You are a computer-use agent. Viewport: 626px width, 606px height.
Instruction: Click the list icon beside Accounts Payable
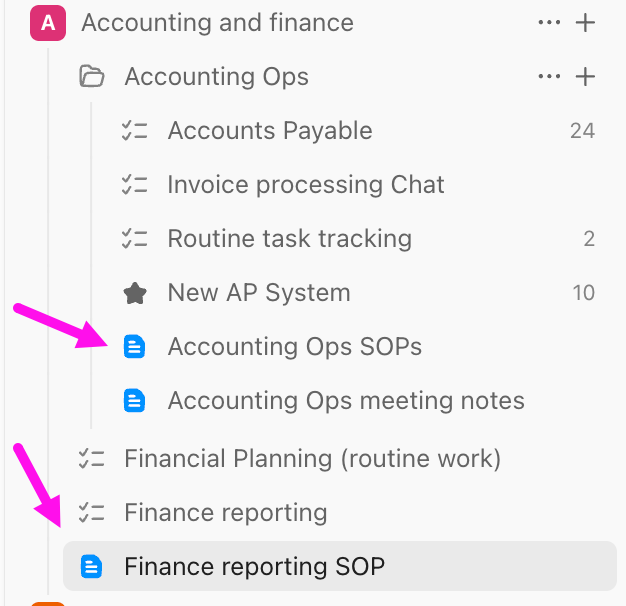(134, 130)
